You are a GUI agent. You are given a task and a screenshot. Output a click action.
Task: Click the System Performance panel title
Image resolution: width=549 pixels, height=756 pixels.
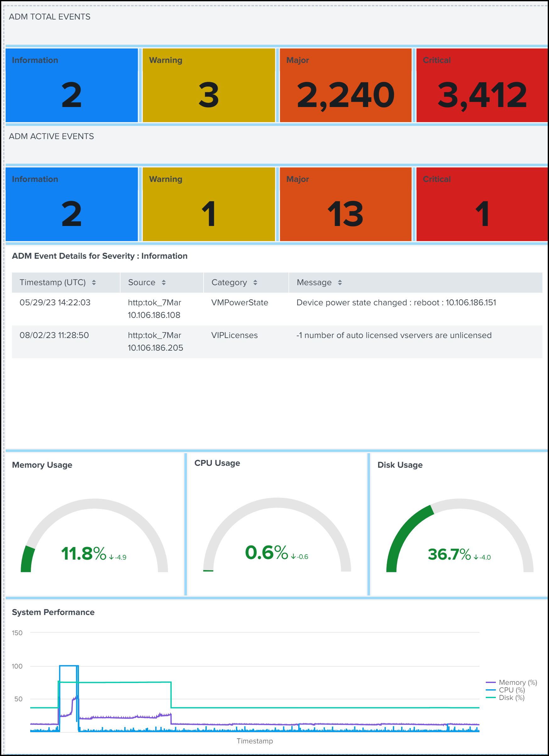53,612
